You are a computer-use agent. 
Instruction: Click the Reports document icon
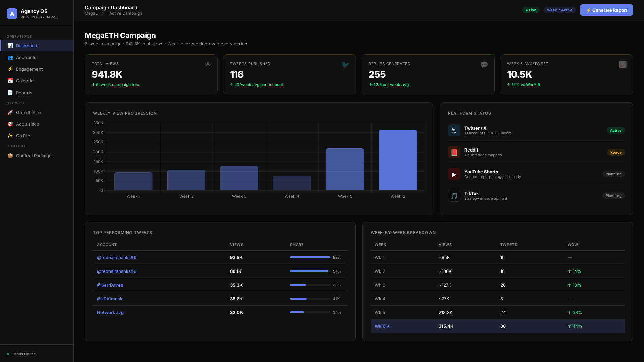point(10,93)
